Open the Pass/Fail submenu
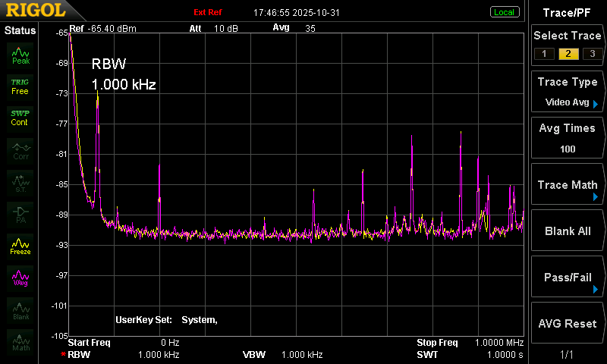This screenshot has height=364, width=607. point(568,277)
